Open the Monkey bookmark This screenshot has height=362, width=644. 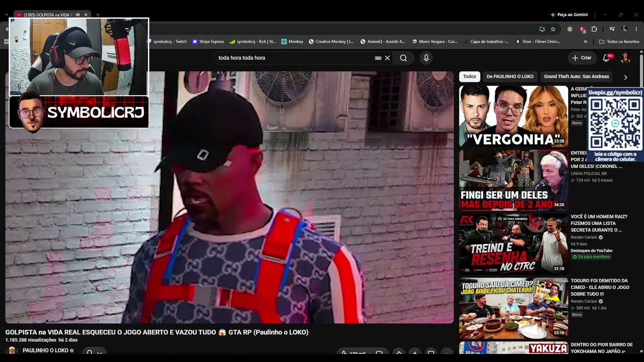click(x=292, y=42)
